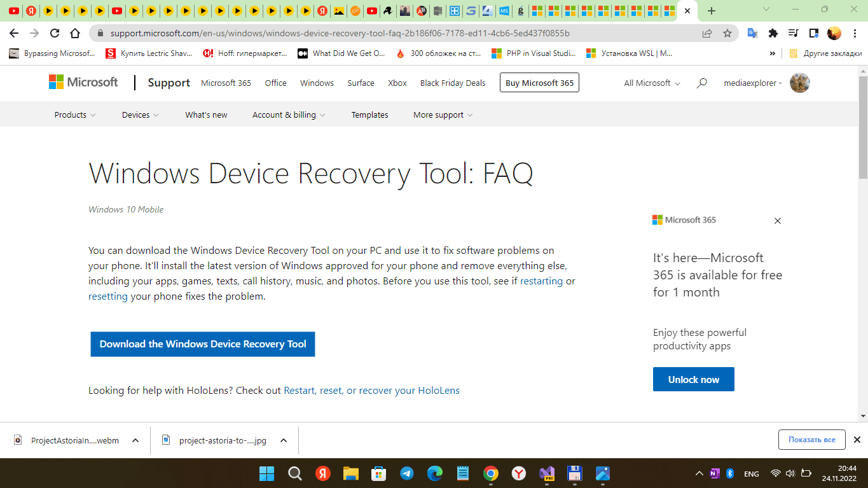Click the Microsoft logo in the header
Viewport: 868px width, 488px height.
tap(83, 82)
